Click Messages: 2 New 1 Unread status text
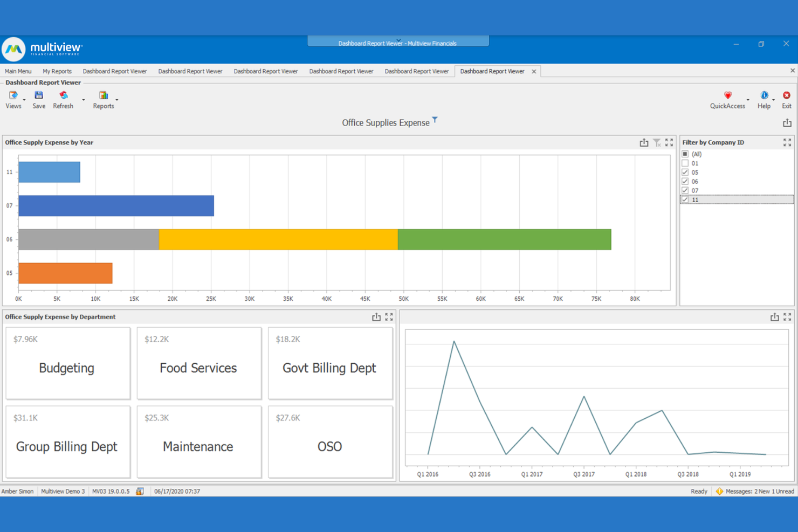The height and width of the screenshot is (532, 798). pyautogui.click(x=760, y=491)
